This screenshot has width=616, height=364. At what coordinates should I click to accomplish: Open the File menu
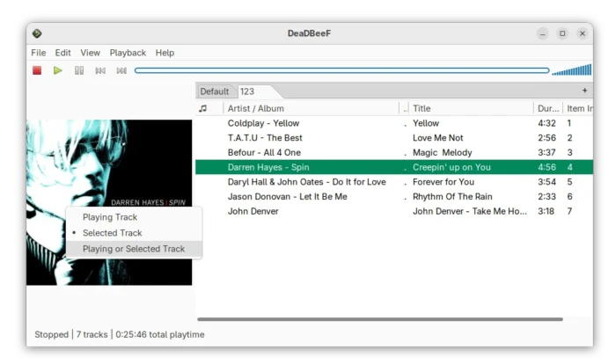tap(39, 53)
